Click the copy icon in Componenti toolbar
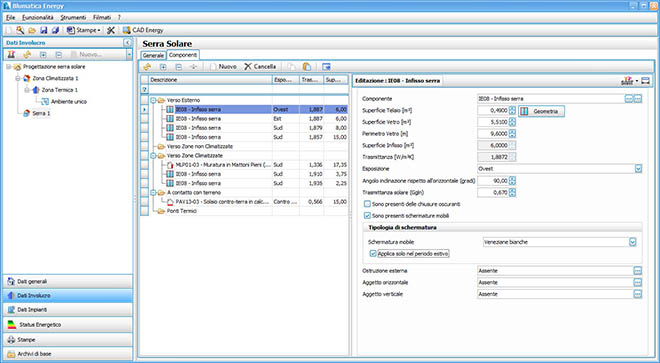 click(291, 67)
